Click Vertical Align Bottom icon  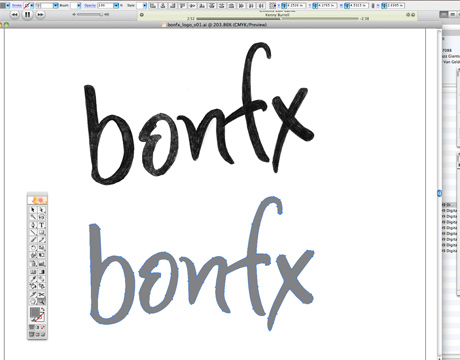(x=202, y=5)
